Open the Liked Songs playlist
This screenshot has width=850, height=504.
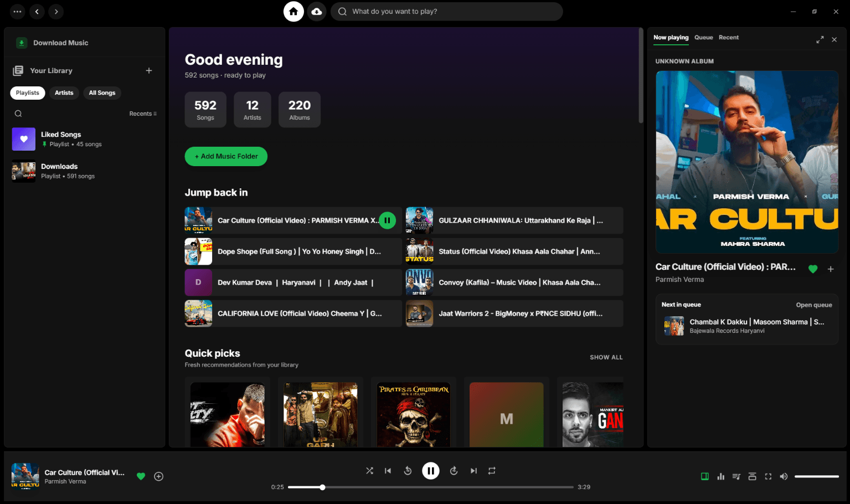pos(84,139)
